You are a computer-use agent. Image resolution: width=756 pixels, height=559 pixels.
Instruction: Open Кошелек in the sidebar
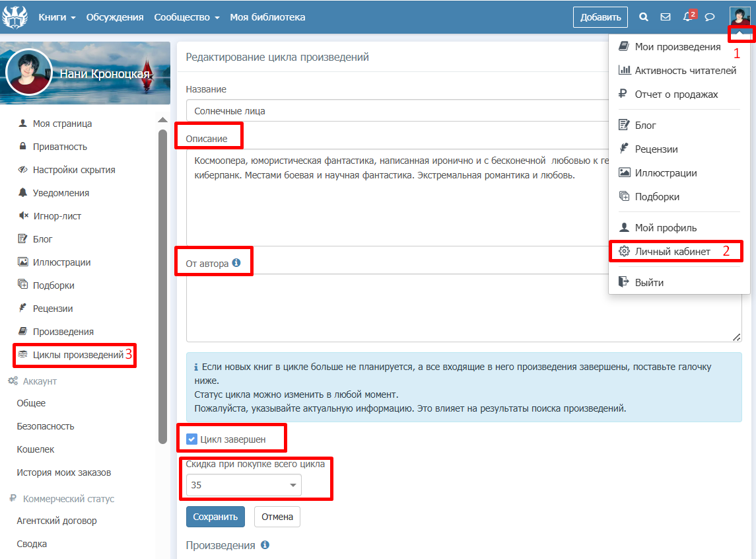(36, 449)
